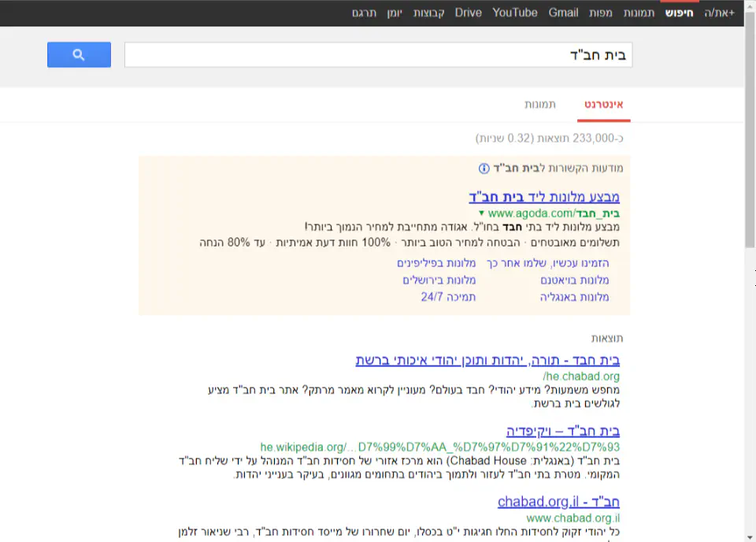Click the blue magnifier search button

(79, 54)
